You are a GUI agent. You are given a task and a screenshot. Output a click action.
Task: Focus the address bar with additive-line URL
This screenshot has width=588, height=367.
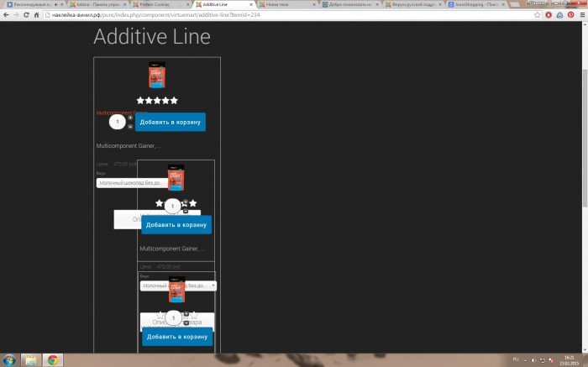(x=289, y=15)
